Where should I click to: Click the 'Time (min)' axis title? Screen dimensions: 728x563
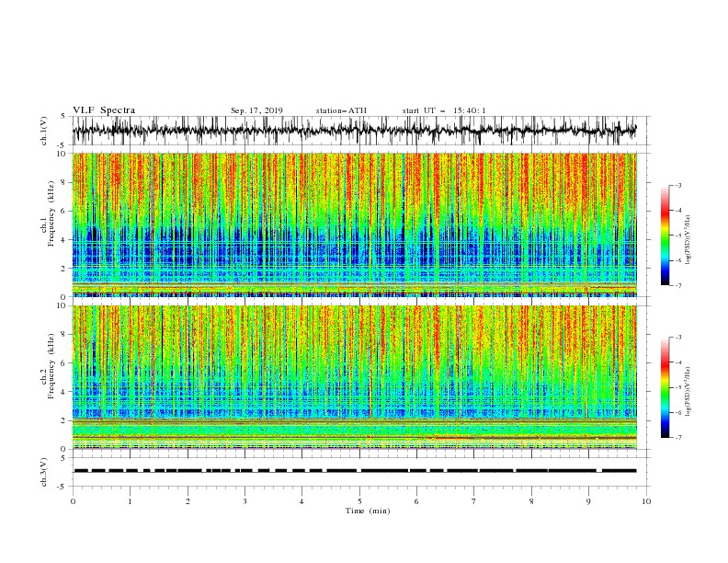pos(368,511)
